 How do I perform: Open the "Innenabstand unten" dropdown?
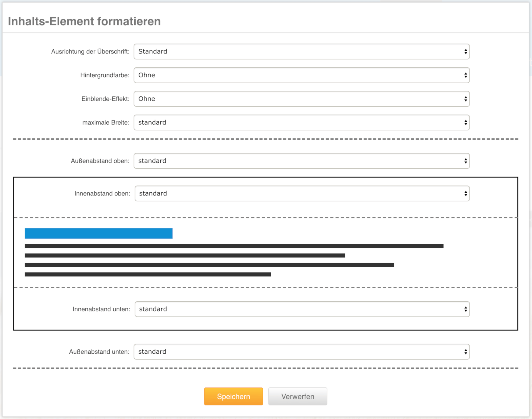pyautogui.click(x=302, y=309)
